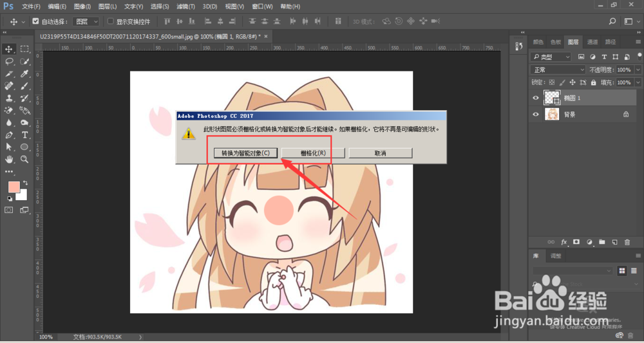Toggle the 自动选择 checkbox
The width and height of the screenshot is (644, 343).
pyautogui.click(x=35, y=21)
